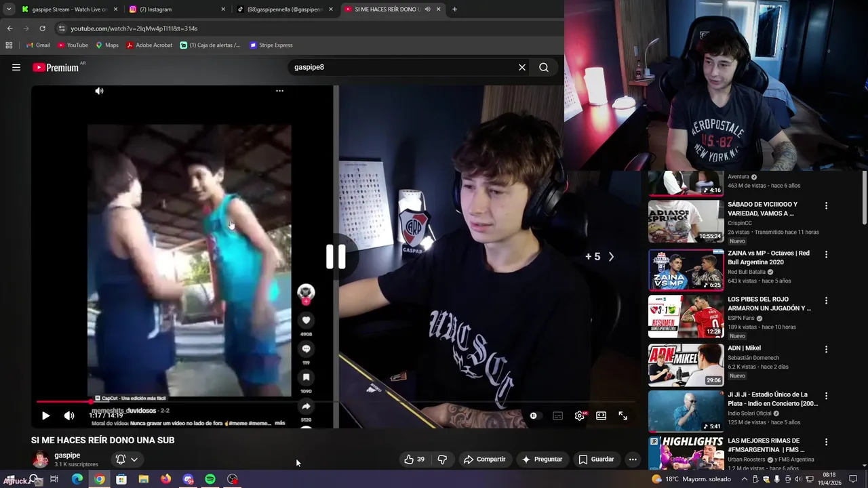The width and height of the screenshot is (868, 488).
Task: Clear the gaspipe8 search text
Action: click(x=522, y=67)
